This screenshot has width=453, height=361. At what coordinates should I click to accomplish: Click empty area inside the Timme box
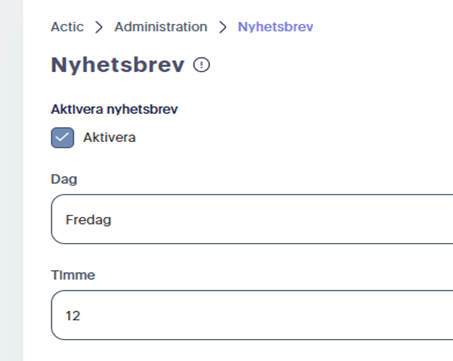pyautogui.click(x=283, y=315)
